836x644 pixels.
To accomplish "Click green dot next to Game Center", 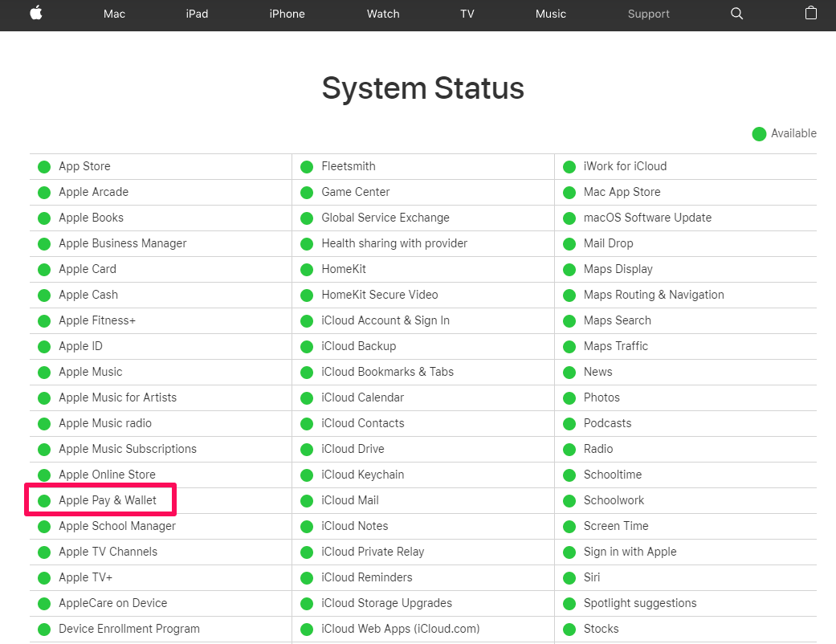I will click(307, 193).
